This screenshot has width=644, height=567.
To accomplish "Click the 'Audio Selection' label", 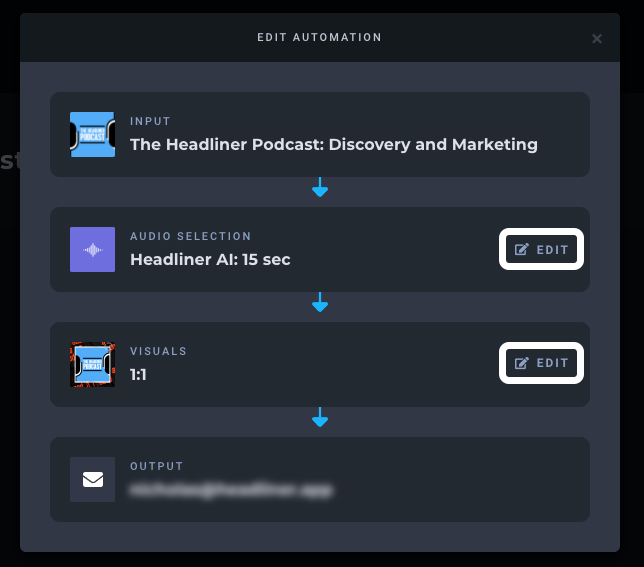I will (x=191, y=236).
